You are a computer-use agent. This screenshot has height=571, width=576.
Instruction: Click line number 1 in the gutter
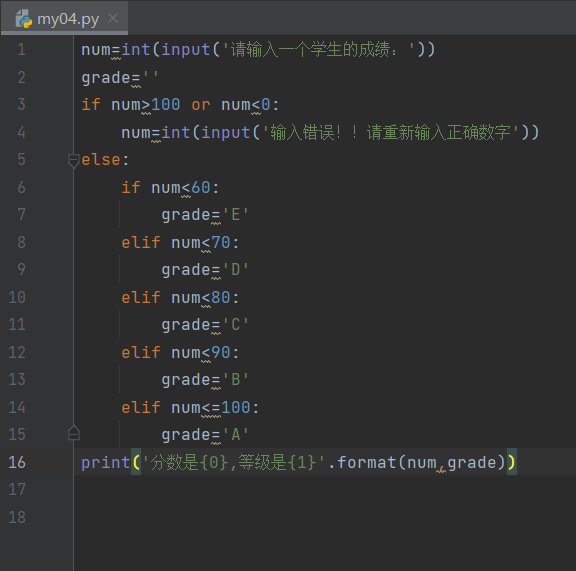click(21, 50)
